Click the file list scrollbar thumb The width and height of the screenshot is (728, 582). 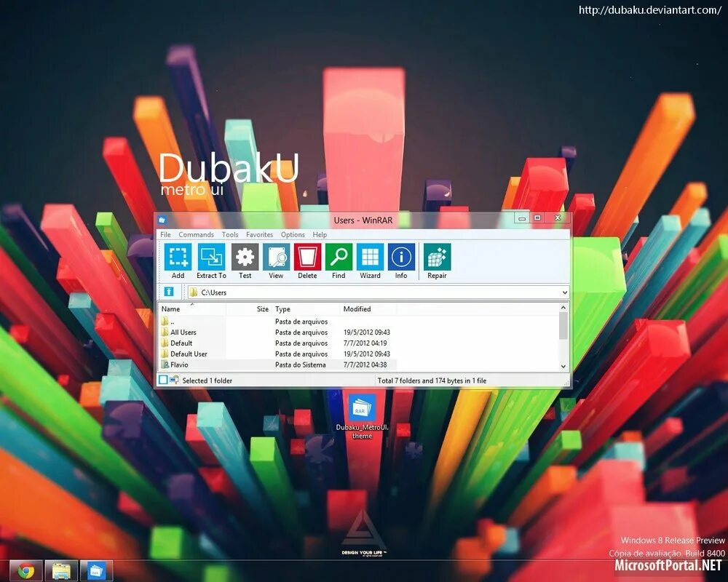click(x=563, y=325)
